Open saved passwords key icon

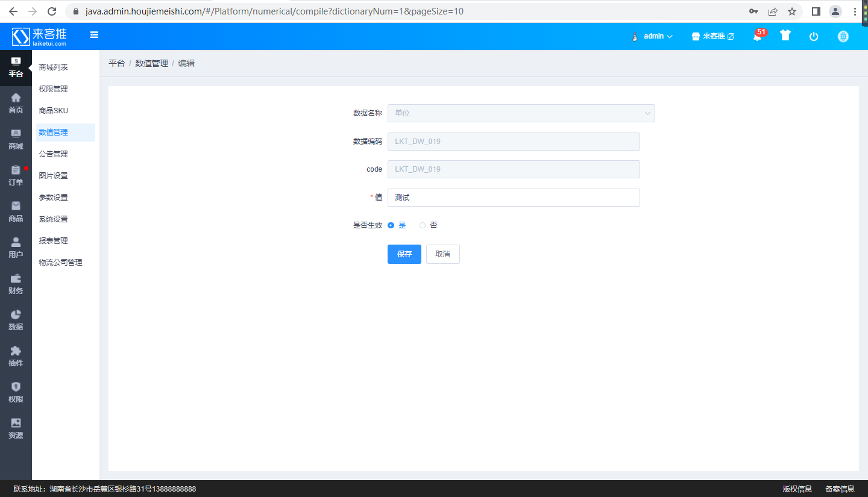click(x=753, y=11)
